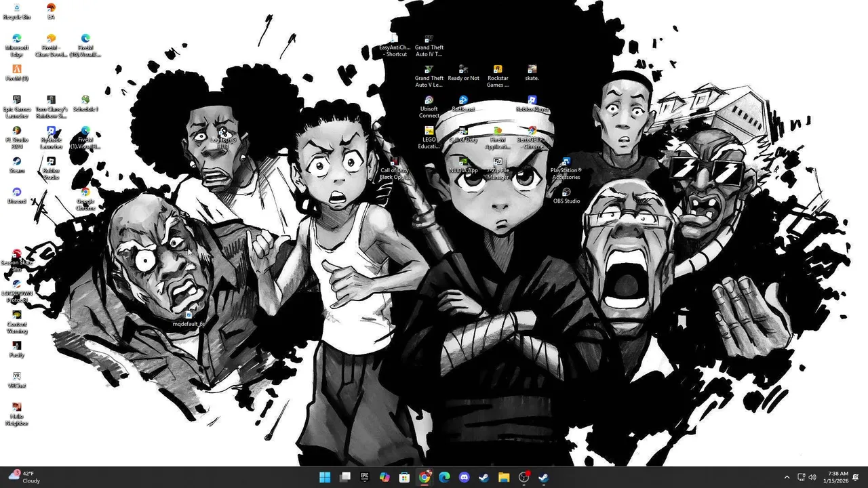
Task: Select the Session Skate Sim desktop shortcut
Action: [17, 260]
